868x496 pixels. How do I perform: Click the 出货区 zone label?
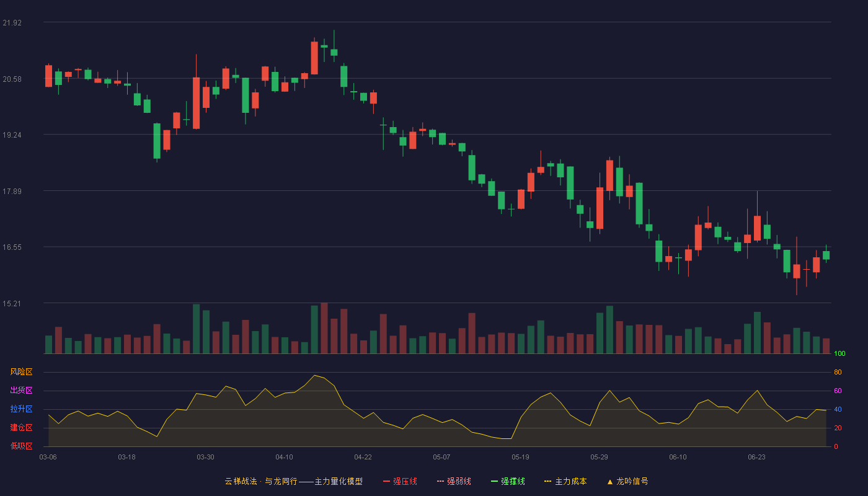click(21, 391)
